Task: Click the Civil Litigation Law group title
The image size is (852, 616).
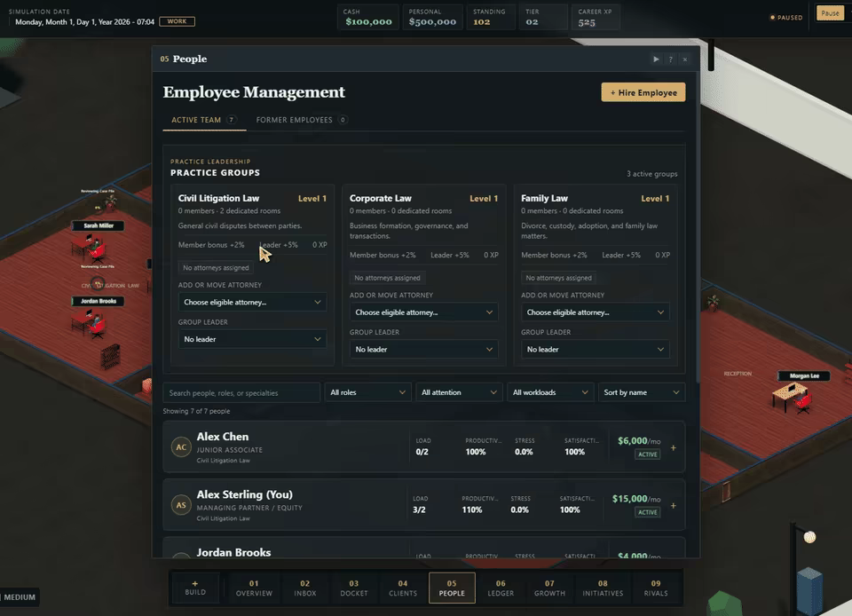Action: point(218,198)
